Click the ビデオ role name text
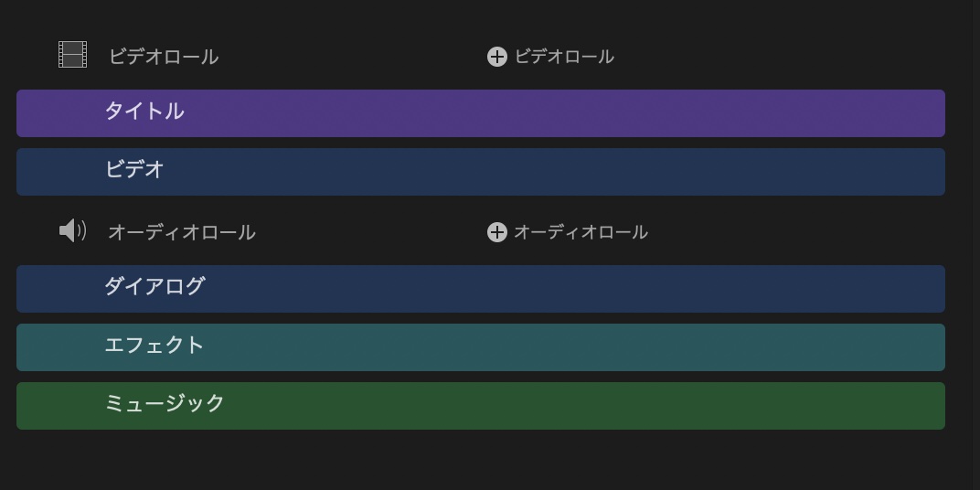The image size is (980, 490). (x=134, y=170)
